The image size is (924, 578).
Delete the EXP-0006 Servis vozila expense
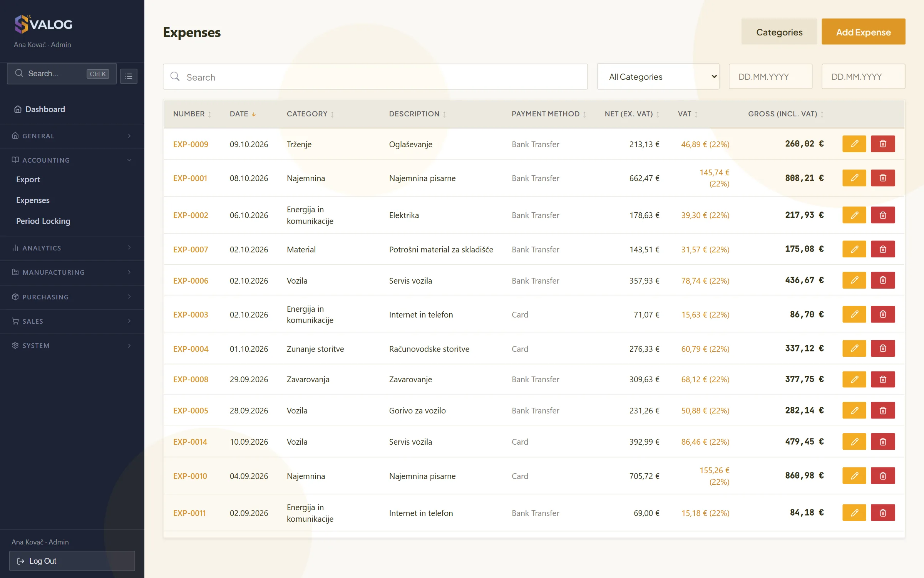coord(883,280)
